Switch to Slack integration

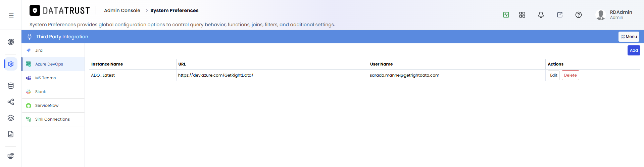[53, 92]
